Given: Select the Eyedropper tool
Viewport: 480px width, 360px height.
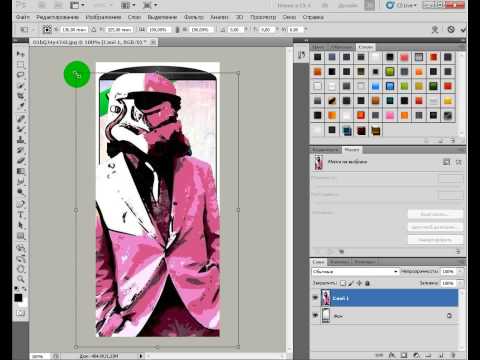Looking at the screenshot, I should (20, 107).
